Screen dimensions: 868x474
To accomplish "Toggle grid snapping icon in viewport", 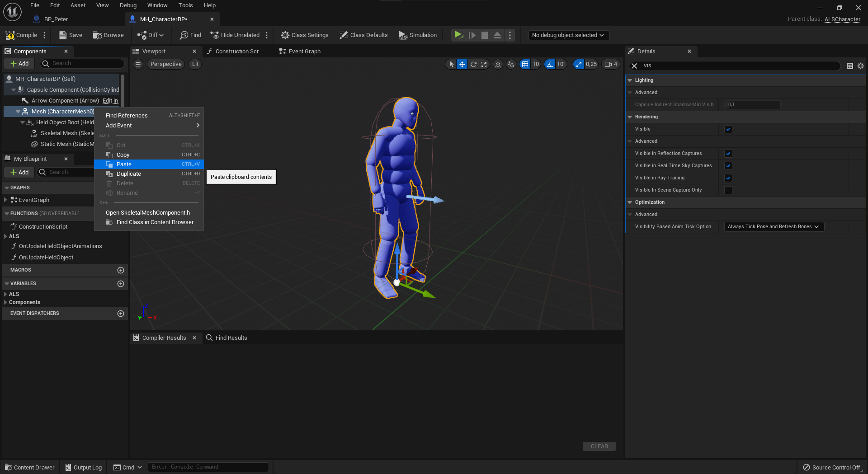I will [525, 65].
